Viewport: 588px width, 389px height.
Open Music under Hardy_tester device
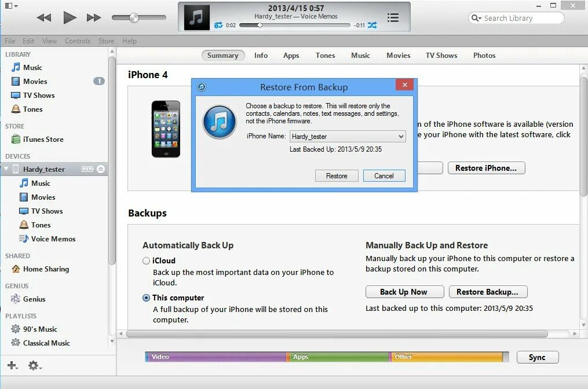[54, 184]
